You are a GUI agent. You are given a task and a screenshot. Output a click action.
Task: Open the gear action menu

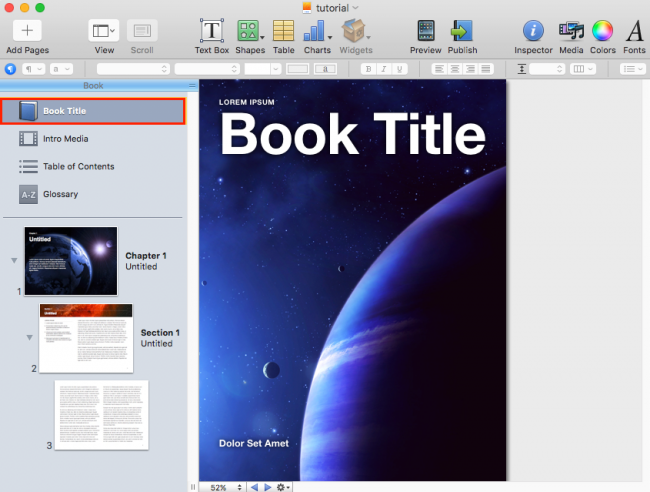[x=283, y=487]
